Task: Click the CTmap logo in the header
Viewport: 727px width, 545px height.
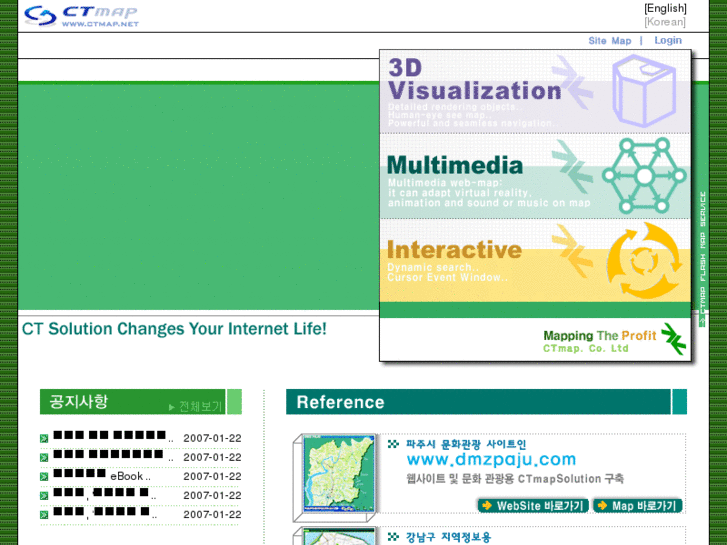Action: point(81,16)
